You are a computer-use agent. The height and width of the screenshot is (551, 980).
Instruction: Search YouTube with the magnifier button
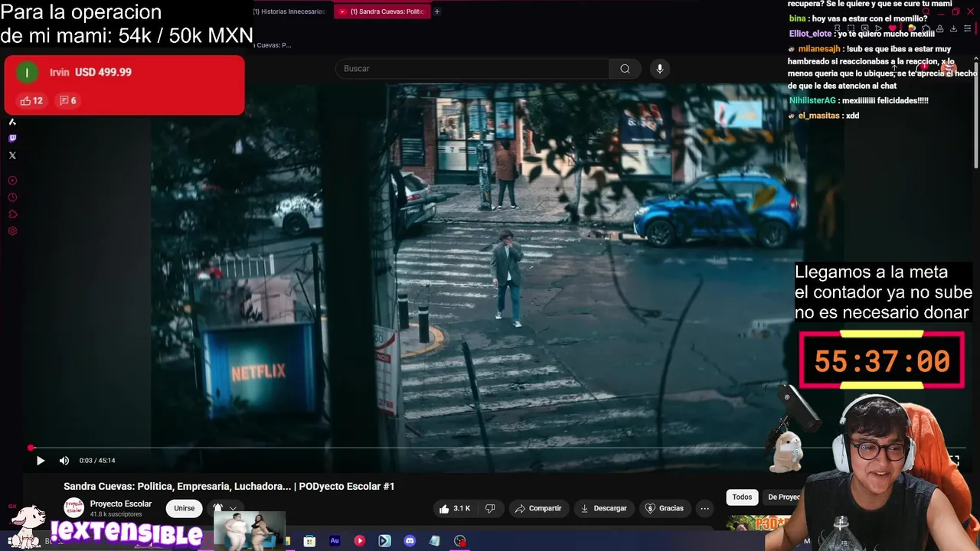(x=626, y=69)
